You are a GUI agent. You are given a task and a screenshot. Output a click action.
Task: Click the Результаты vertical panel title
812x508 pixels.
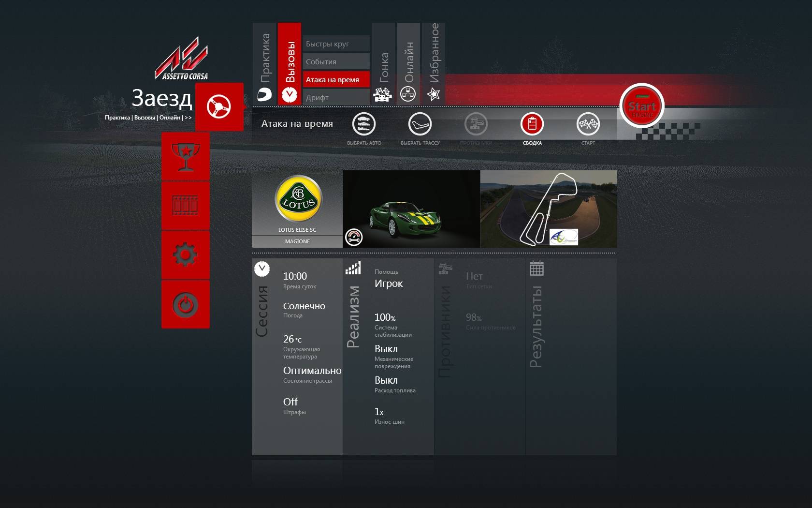point(536,327)
